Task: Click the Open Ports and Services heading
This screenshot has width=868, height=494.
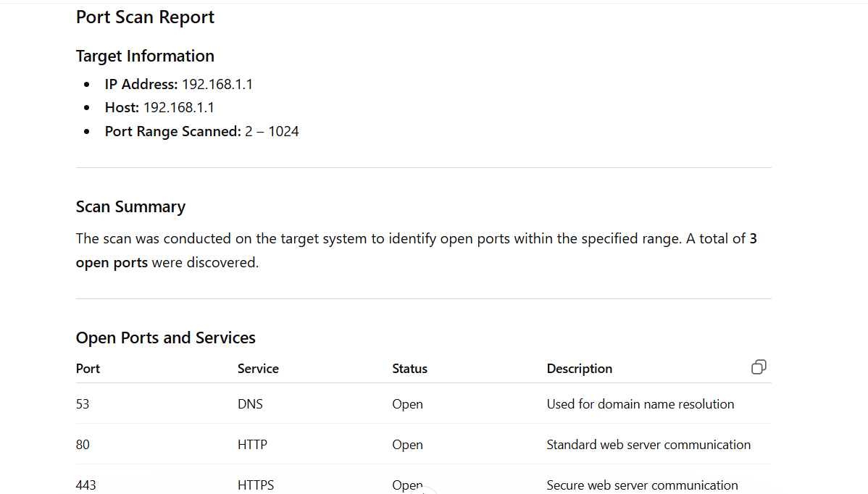Action: tap(165, 338)
